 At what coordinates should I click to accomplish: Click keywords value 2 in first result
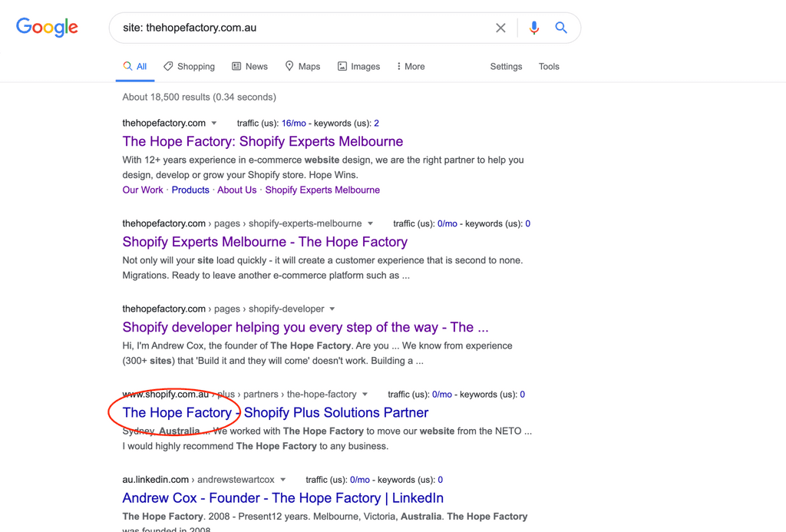376,124
